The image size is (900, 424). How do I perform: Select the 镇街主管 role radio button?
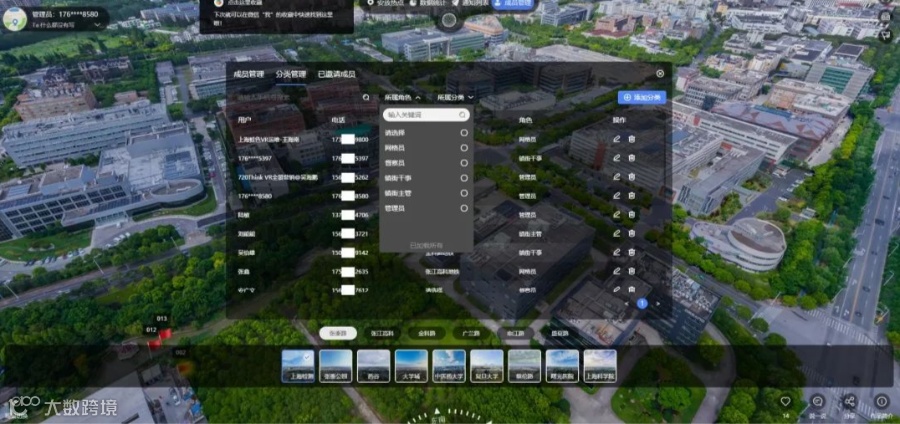[464, 193]
